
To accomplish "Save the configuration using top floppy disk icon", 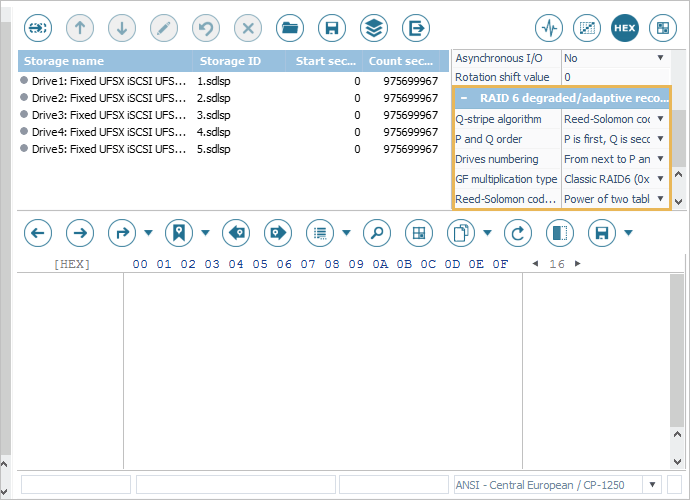I will click(x=332, y=27).
